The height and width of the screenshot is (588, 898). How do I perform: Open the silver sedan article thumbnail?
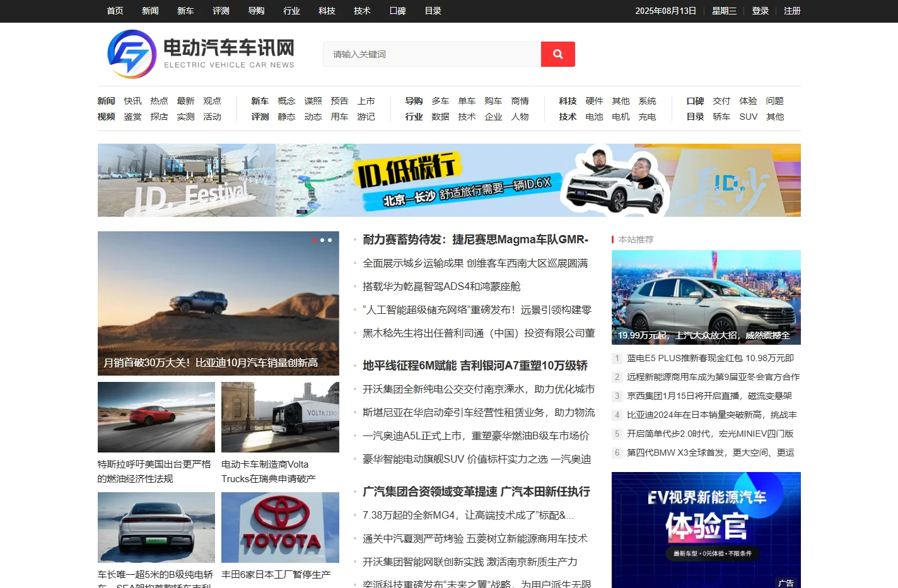(x=156, y=527)
